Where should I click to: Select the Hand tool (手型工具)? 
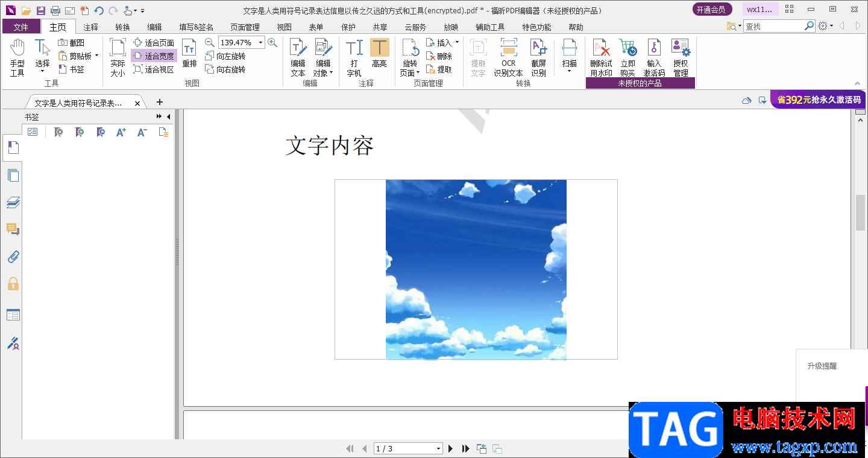click(17, 58)
